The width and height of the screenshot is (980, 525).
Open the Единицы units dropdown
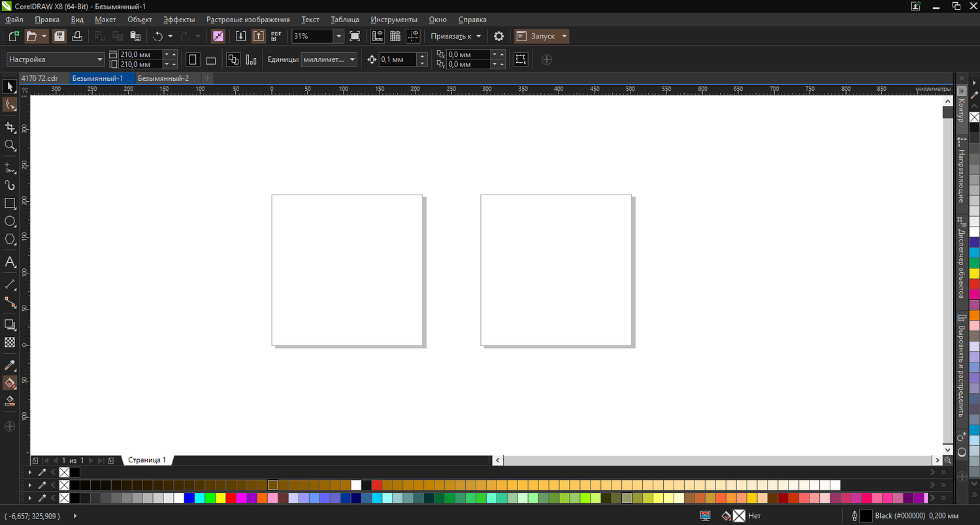329,59
